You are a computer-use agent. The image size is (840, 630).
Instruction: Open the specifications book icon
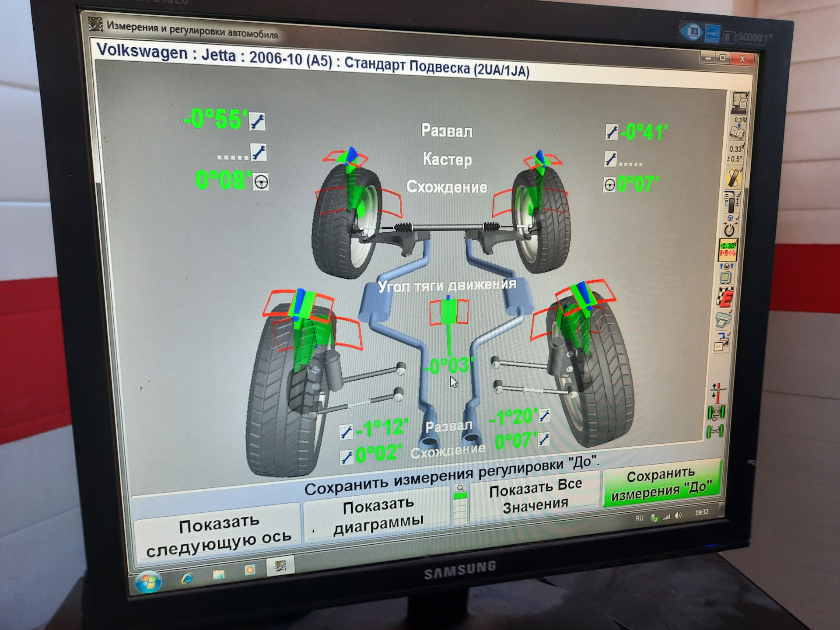[738, 128]
